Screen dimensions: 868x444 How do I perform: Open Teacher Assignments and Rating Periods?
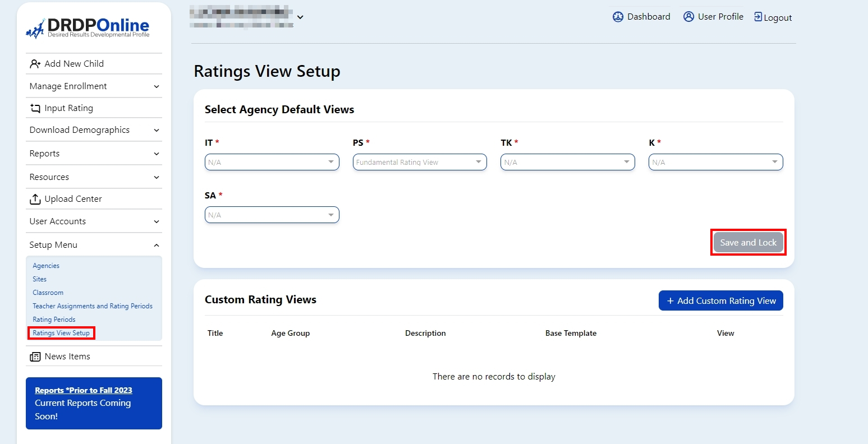pyautogui.click(x=93, y=306)
